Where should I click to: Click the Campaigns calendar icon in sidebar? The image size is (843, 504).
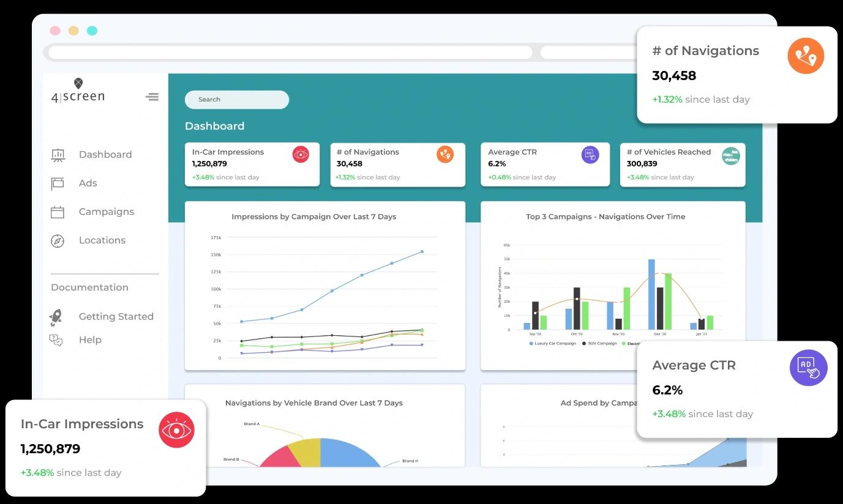(58, 212)
